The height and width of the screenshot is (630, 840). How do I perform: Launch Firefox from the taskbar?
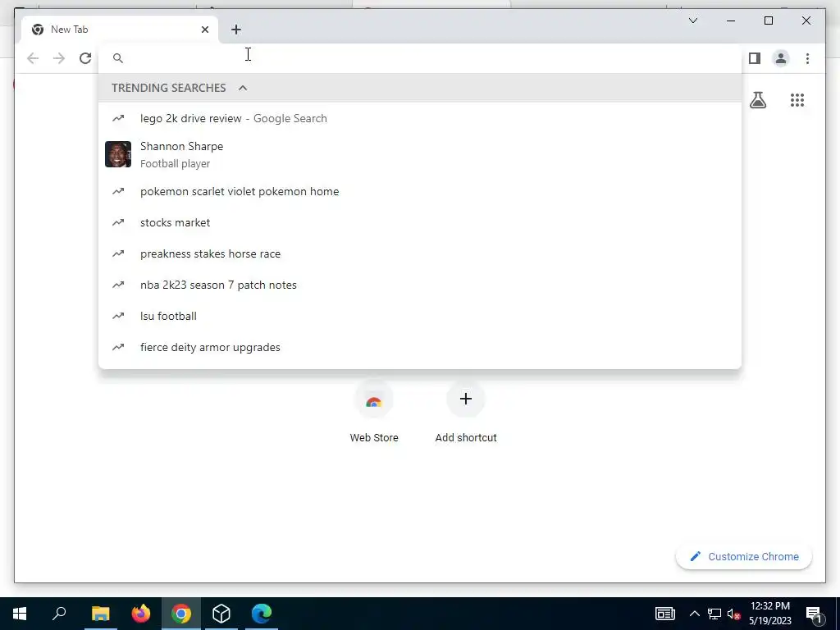(x=141, y=614)
